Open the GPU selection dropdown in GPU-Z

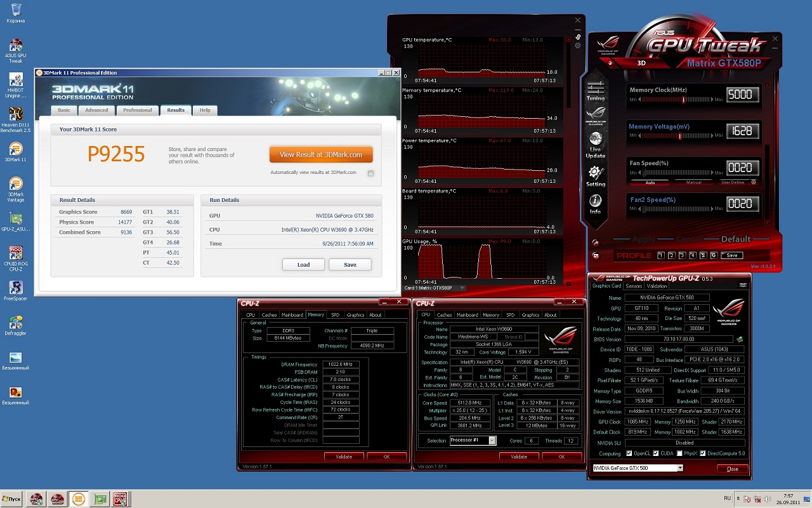[680, 468]
